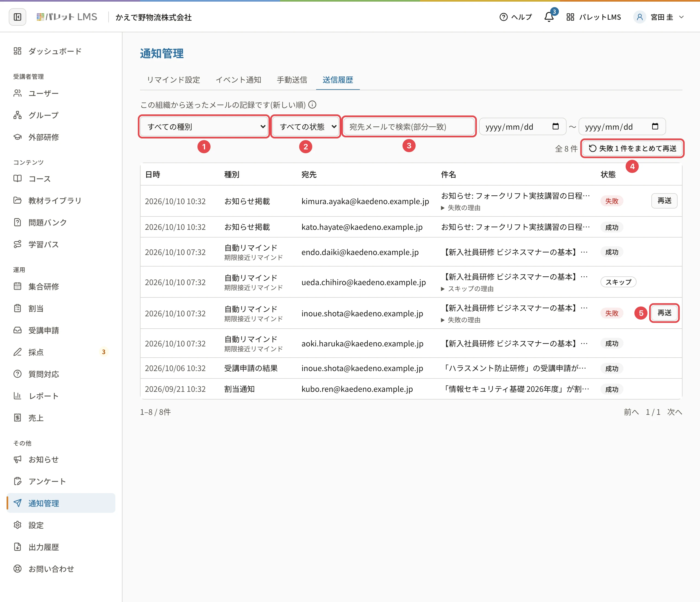Open アンケート in the sidebar
The width and height of the screenshot is (700, 602).
click(61, 481)
